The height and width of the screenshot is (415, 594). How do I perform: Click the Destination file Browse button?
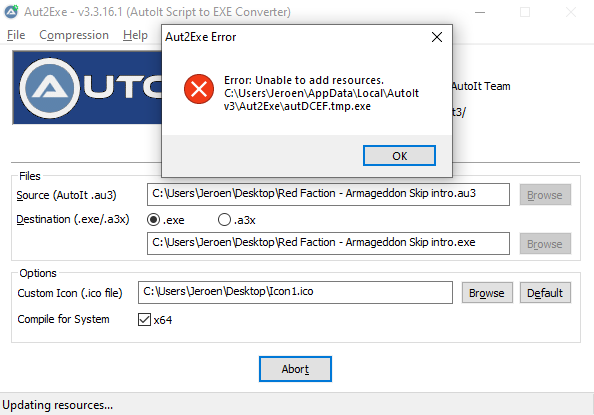(x=545, y=244)
